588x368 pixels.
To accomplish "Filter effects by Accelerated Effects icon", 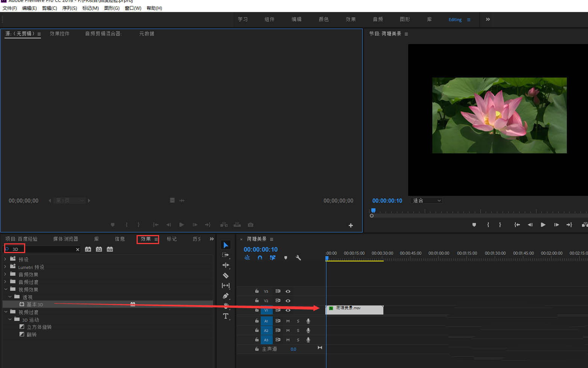I will [88, 249].
